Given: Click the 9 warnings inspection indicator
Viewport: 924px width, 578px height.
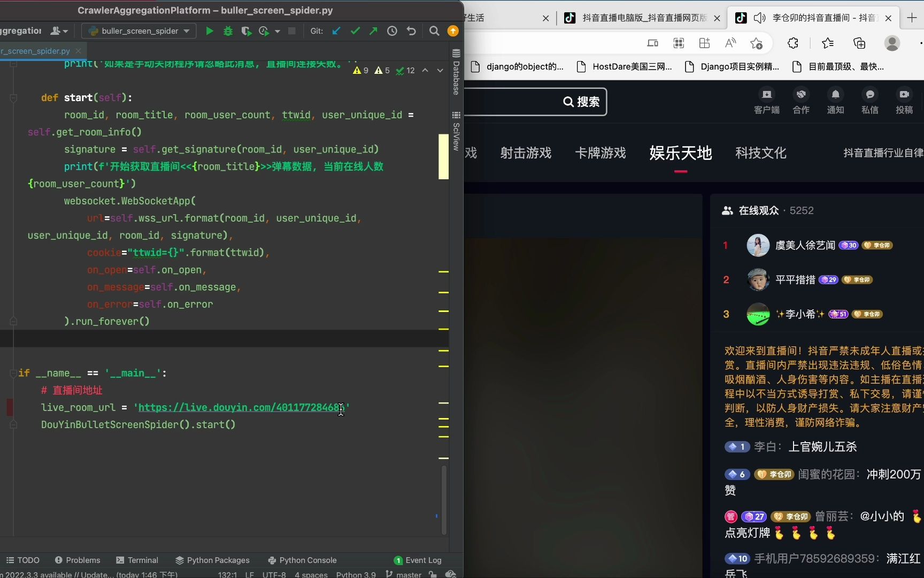Looking at the screenshot, I should (361, 70).
